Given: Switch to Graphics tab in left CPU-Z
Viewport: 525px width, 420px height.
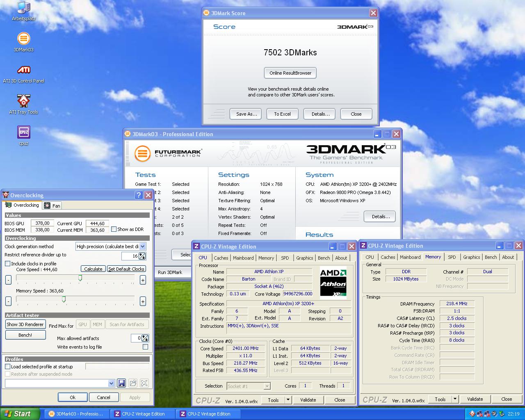Looking at the screenshot, I should point(304,258).
